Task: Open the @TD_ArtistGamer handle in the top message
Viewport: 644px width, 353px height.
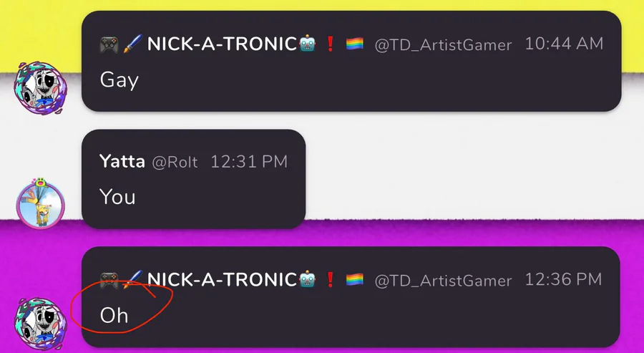Action: click(443, 45)
